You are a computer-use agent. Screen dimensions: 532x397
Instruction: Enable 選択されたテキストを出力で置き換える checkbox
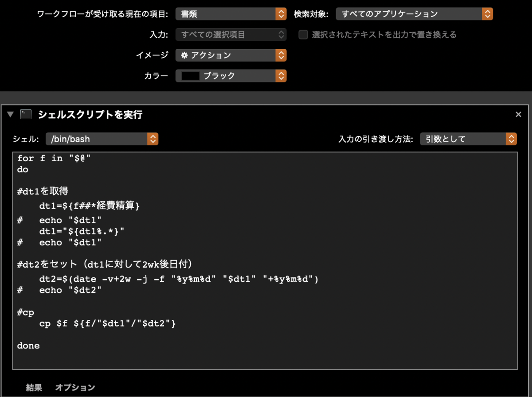pos(303,35)
